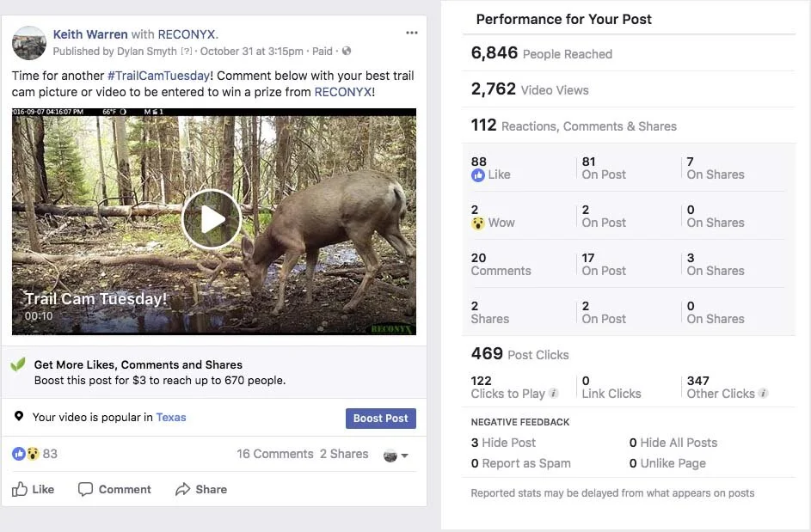Click the location pin icon beside video popularity
This screenshot has height=532, width=811.
click(x=19, y=416)
